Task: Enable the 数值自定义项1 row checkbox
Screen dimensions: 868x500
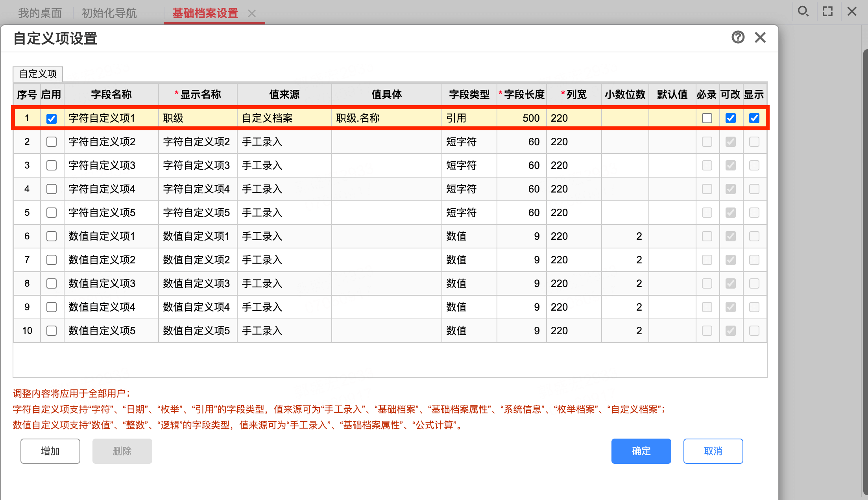Action: 52,236
